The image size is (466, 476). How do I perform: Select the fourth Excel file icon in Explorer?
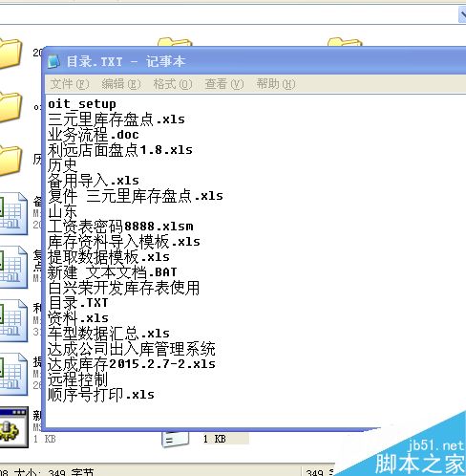pyautogui.click(x=13, y=375)
